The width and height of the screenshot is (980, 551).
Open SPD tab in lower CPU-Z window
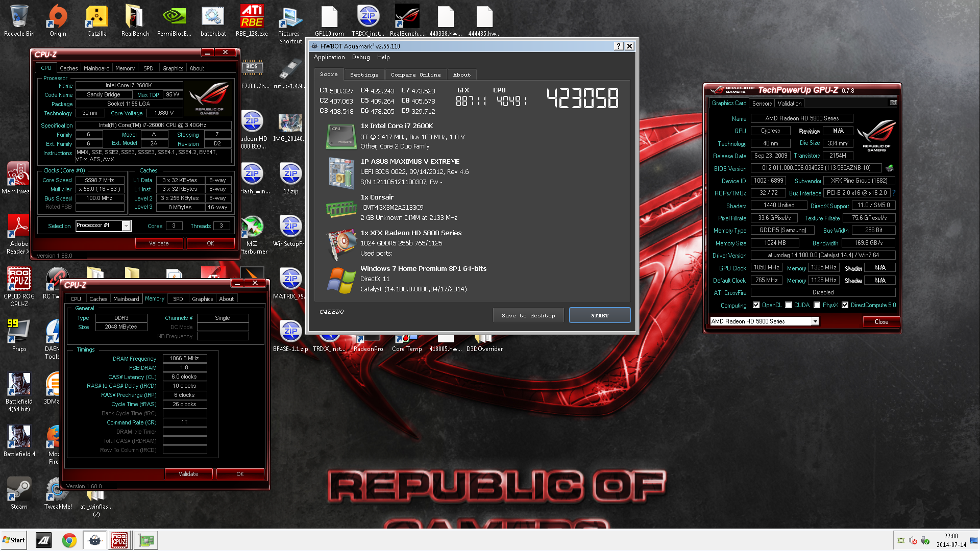178,299
